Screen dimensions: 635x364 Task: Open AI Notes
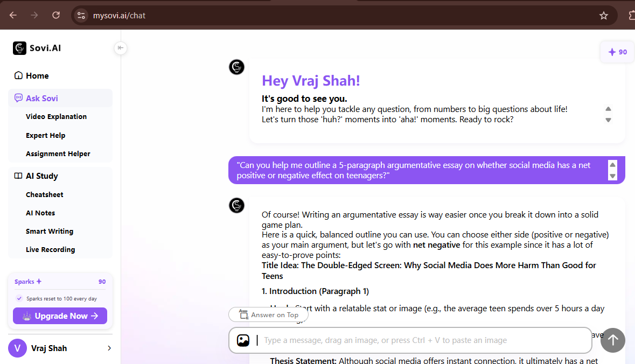40,213
